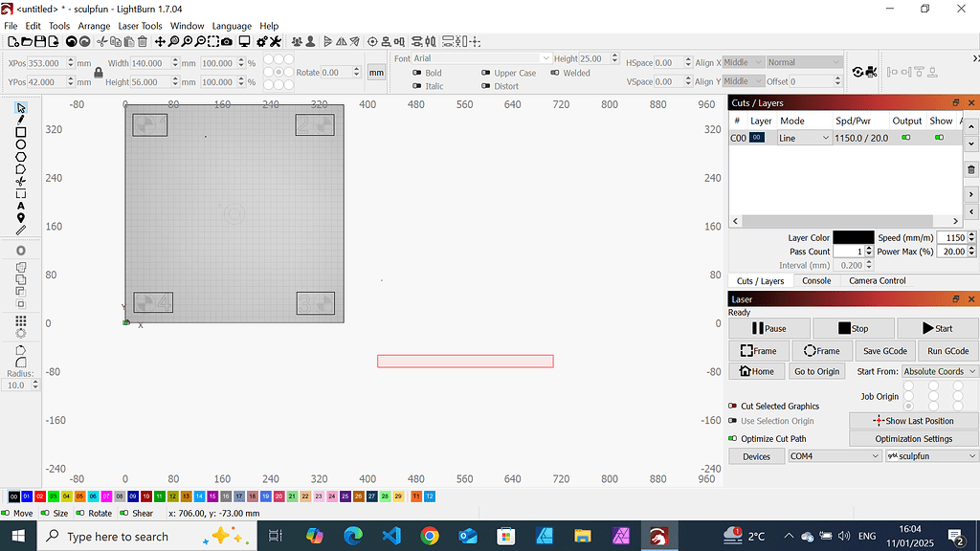Open the Arrange menu
Image resolution: width=980 pixels, height=551 pixels.
[94, 26]
